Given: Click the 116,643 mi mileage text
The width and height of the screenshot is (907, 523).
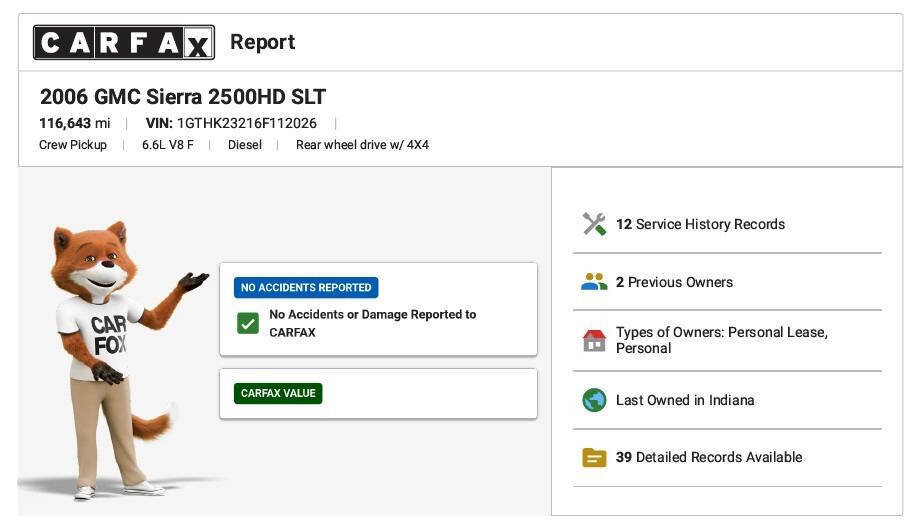Looking at the screenshot, I should (75, 123).
